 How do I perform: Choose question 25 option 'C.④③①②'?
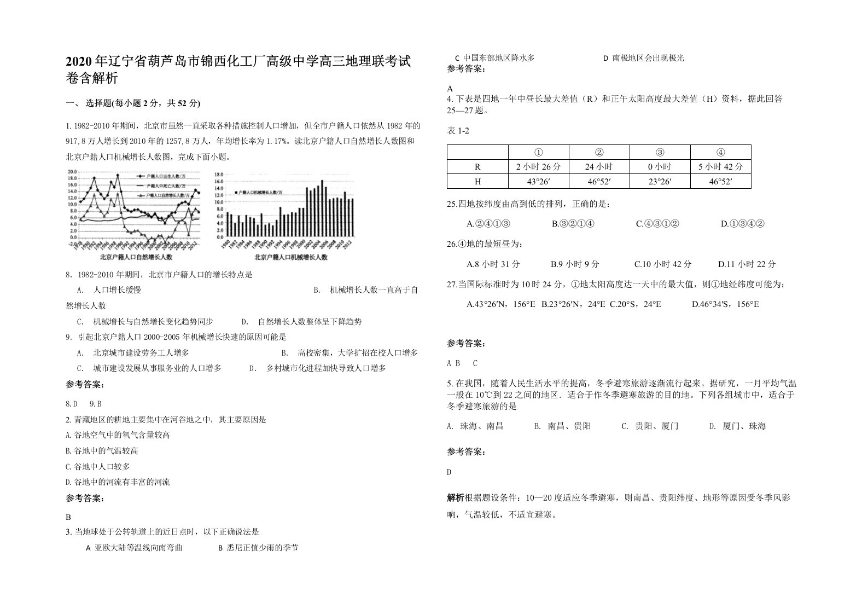[657, 224]
